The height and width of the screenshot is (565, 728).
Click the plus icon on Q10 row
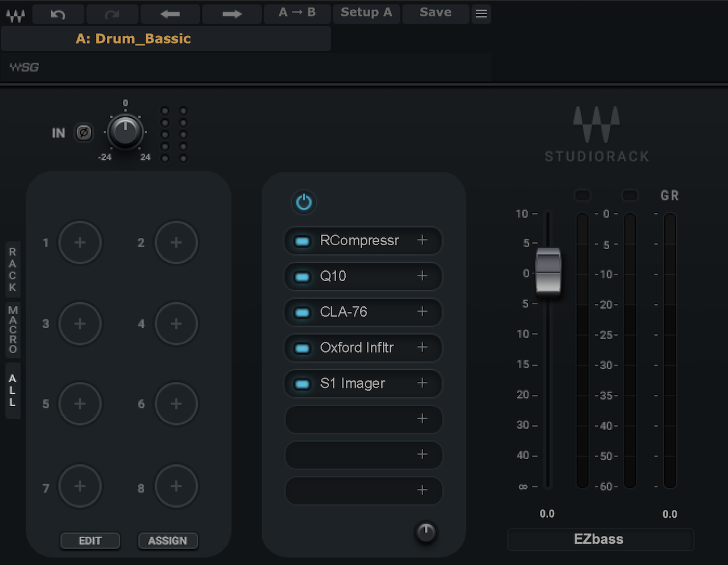pos(422,276)
